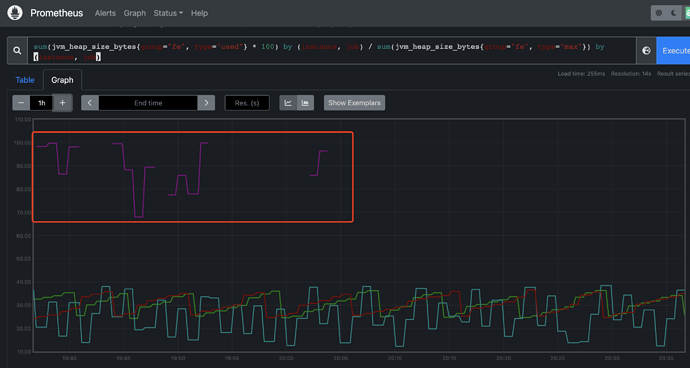The width and height of the screenshot is (690, 368).
Task: Switch to dark theme moon icon
Action: pyautogui.click(x=674, y=13)
